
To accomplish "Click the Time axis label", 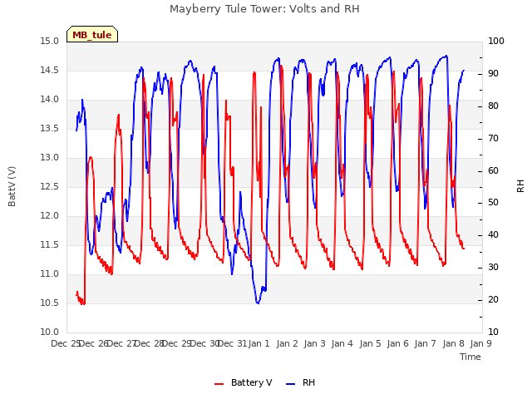I will 470,357.
